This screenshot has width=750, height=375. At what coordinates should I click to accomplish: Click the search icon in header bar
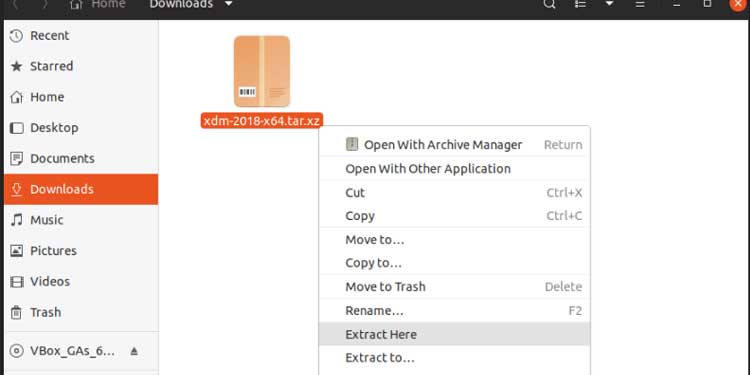point(550,4)
